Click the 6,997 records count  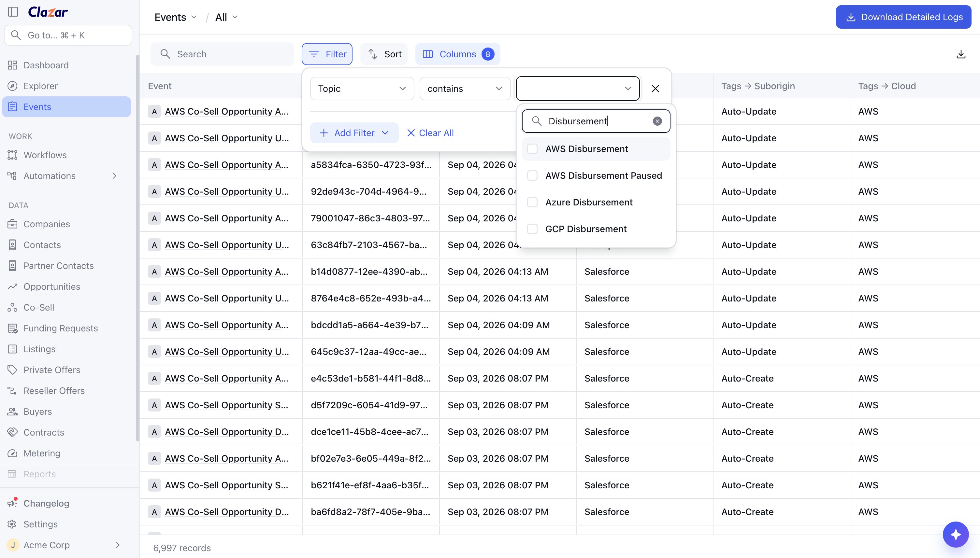[182, 548]
